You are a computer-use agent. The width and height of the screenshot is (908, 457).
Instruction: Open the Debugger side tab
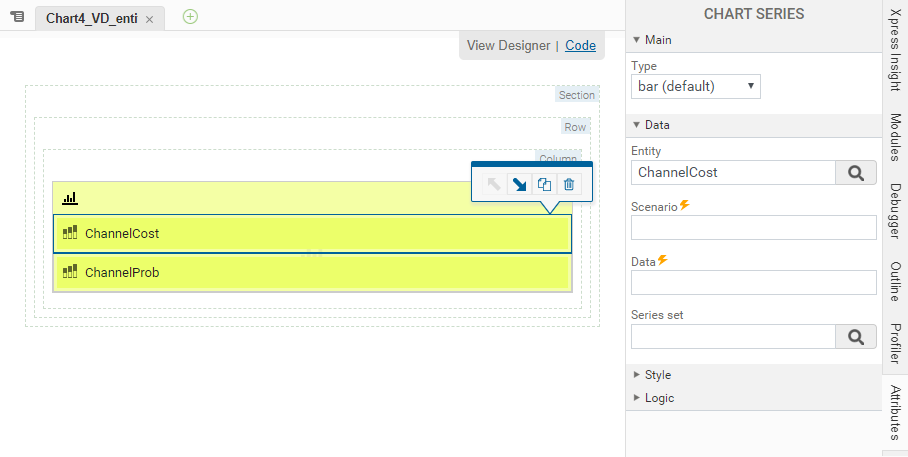coord(895,213)
